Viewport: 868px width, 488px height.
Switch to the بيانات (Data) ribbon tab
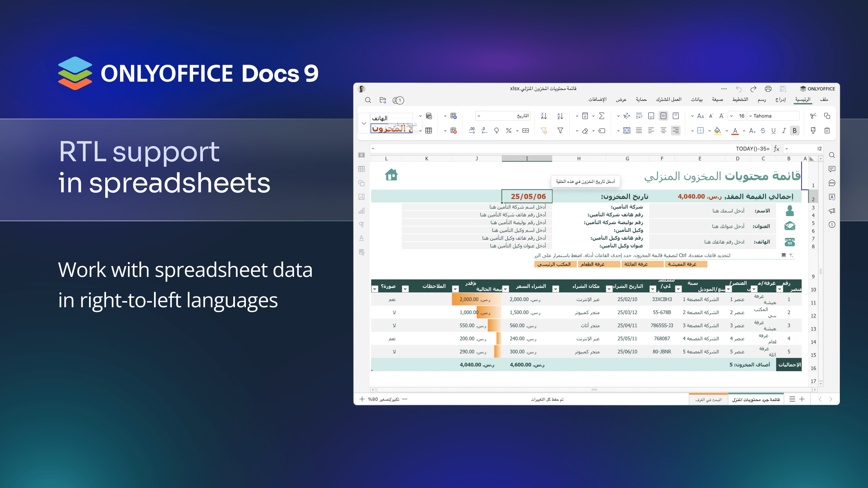click(697, 99)
